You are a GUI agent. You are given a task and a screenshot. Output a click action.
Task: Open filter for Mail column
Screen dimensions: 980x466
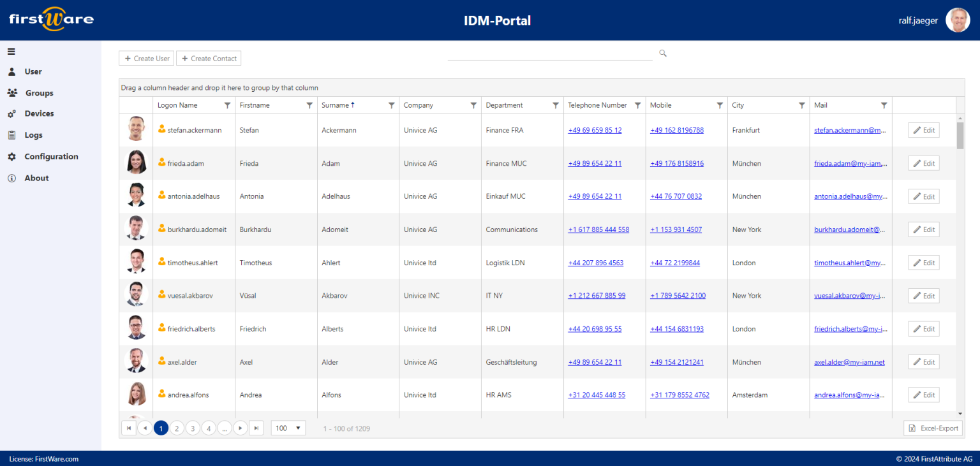(884, 105)
